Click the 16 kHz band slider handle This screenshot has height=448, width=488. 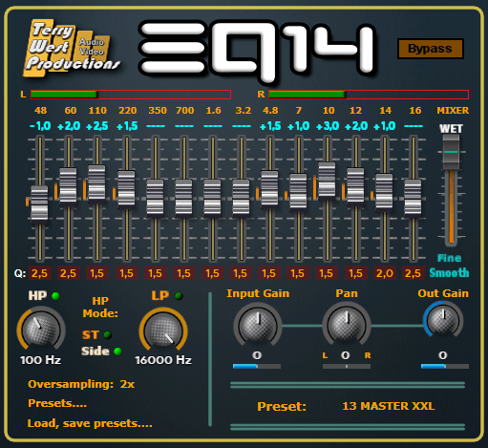[413, 199]
